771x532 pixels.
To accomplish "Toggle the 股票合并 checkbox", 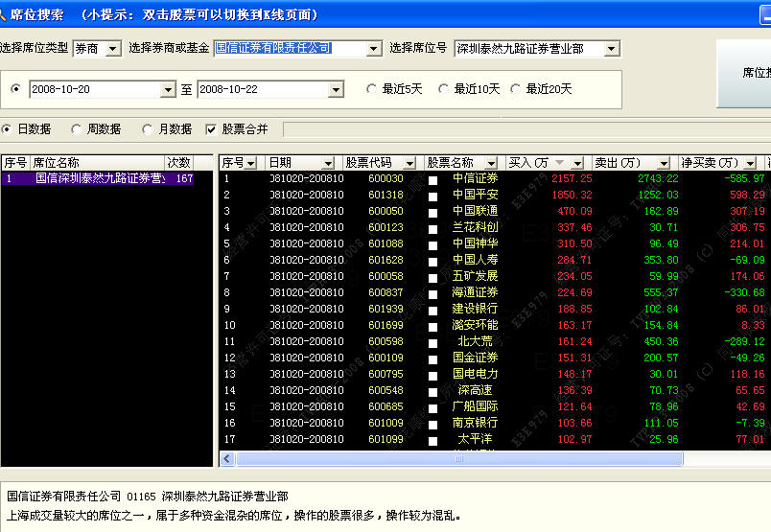I will tap(212, 128).
